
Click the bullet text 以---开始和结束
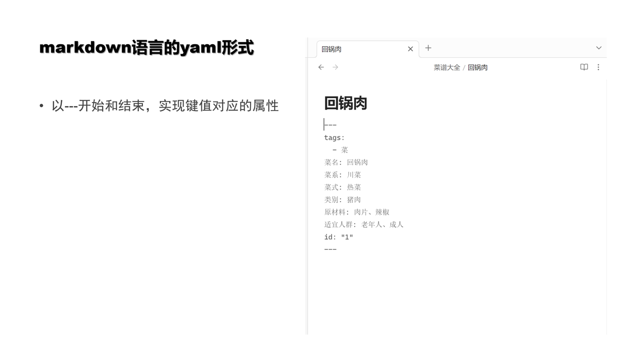click(98, 106)
